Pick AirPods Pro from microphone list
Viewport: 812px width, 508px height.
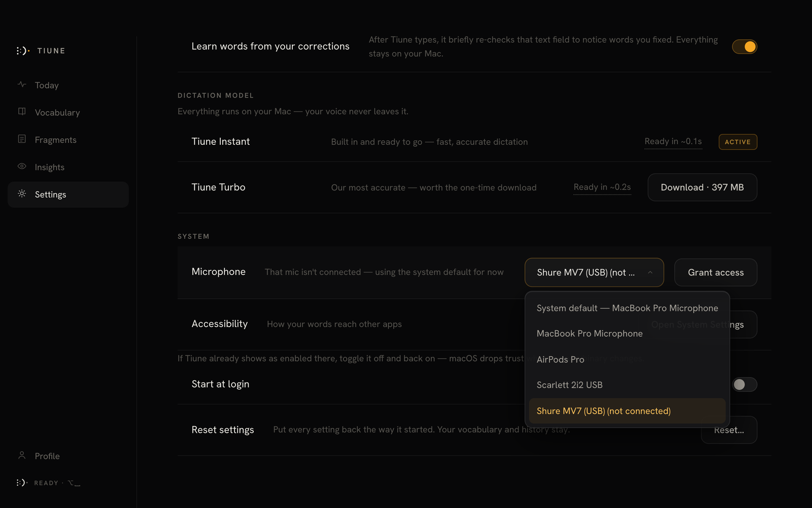point(627,359)
